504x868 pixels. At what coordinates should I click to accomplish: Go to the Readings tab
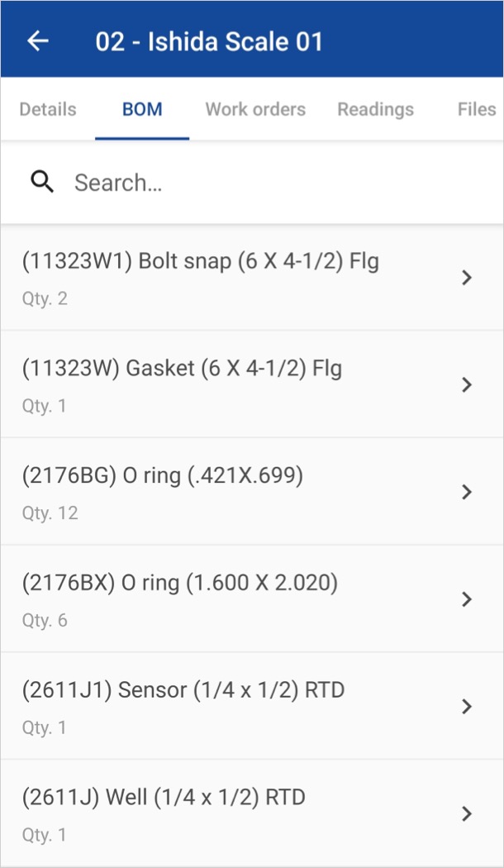click(x=375, y=109)
